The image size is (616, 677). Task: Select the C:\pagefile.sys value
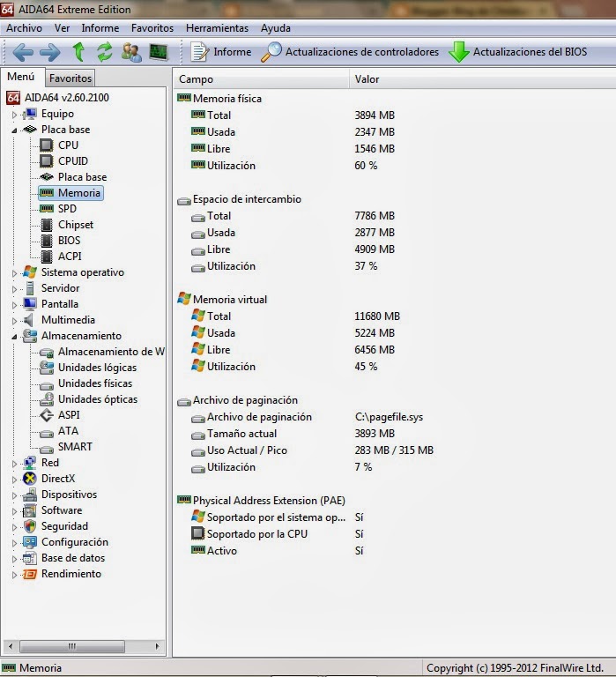[x=389, y=417]
